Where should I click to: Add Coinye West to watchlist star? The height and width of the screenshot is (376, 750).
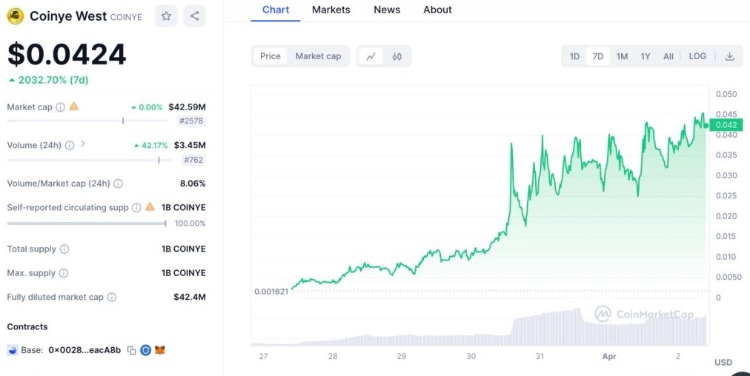pyautogui.click(x=166, y=16)
